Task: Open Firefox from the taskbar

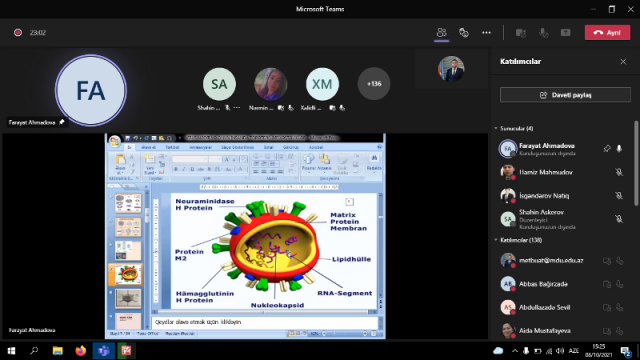Action: point(80,351)
